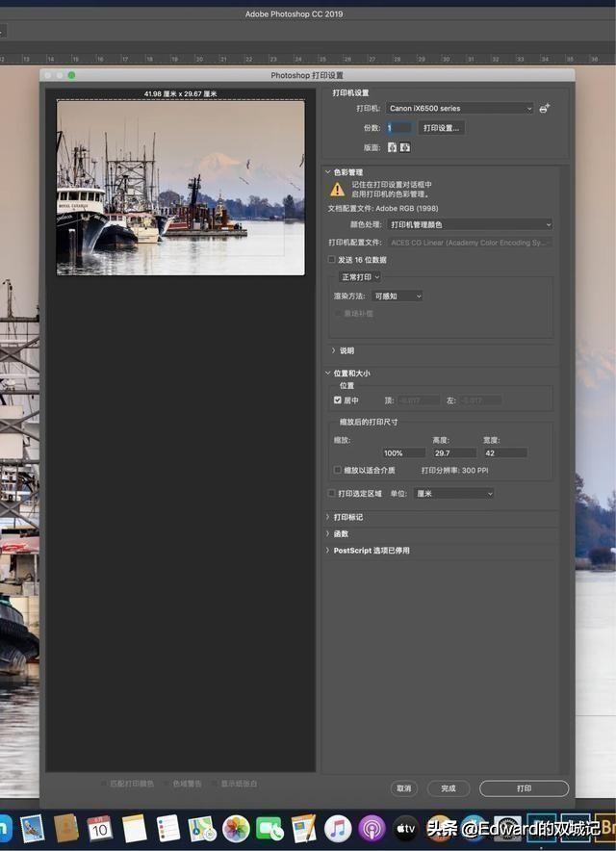Image resolution: width=616 pixels, height=851 pixels.
Task: Click the 41.98 厘米 x 29.67 厘米 label
Action: 181,94
